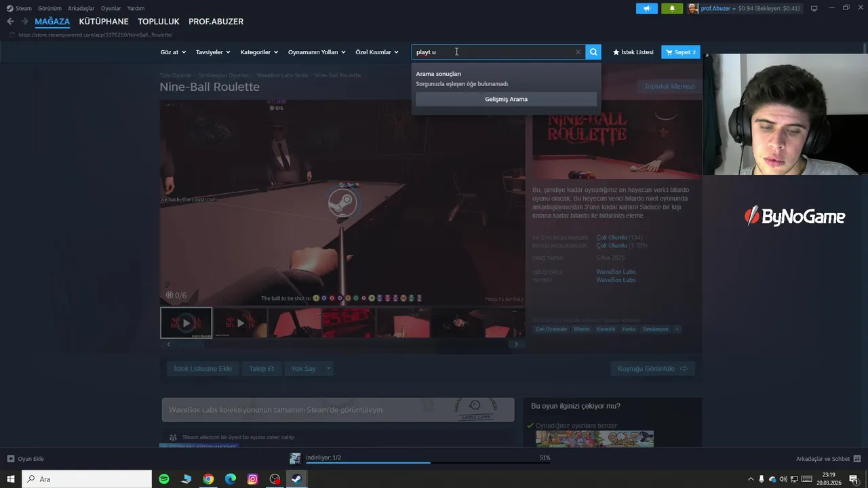
Task: Expand the Tavsiyeler dropdown
Action: coord(213,52)
